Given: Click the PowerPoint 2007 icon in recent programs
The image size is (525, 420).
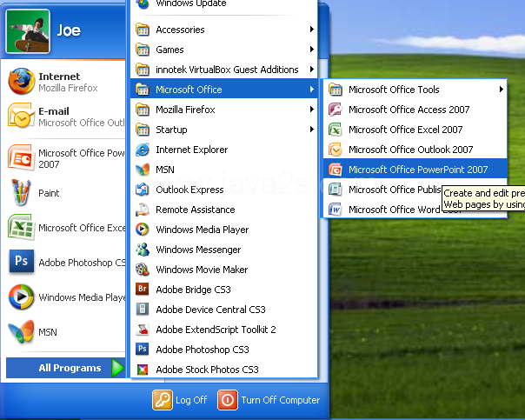Looking at the screenshot, I should (22, 157).
